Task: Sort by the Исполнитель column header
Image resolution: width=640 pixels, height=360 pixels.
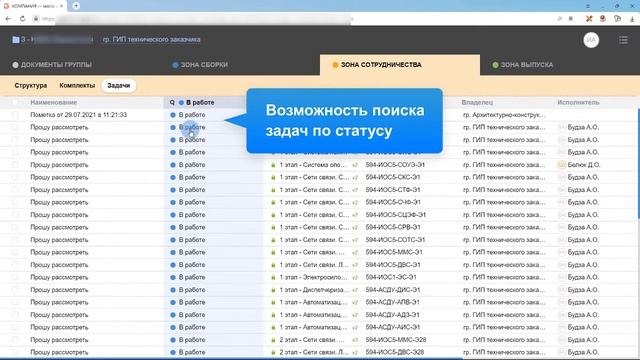Action: (578, 102)
